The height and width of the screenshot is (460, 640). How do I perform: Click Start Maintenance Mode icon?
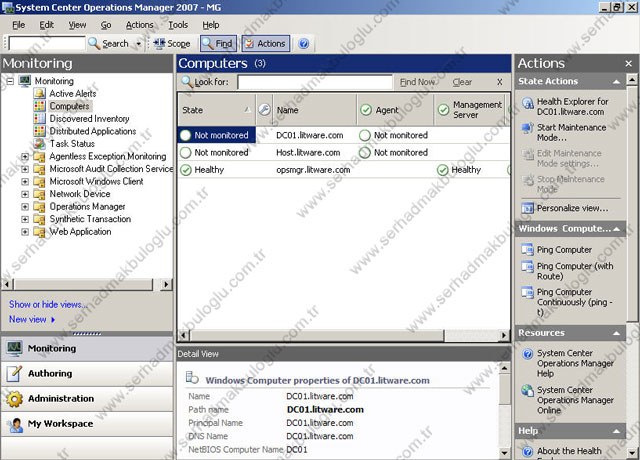click(527, 128)
